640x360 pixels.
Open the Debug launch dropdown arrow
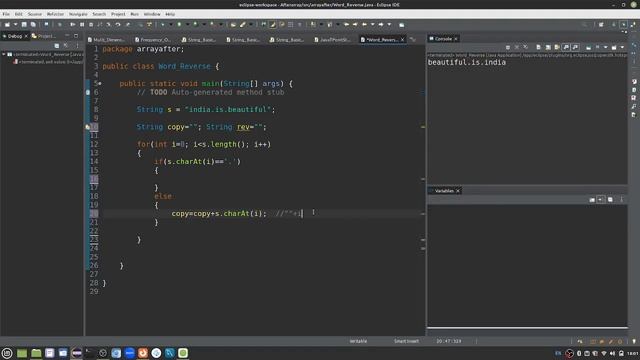point(171,24)
